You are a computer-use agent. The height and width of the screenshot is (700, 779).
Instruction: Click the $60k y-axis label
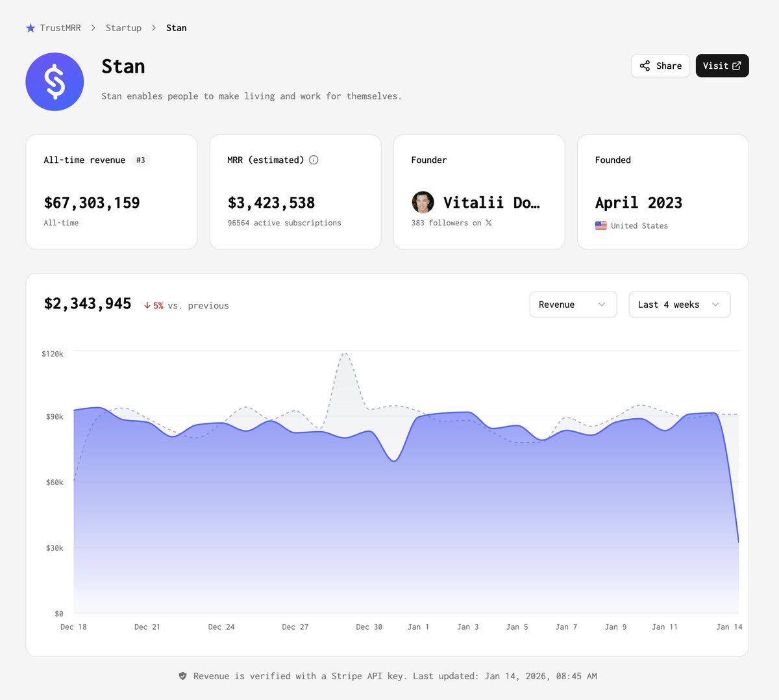click(55, 482)
